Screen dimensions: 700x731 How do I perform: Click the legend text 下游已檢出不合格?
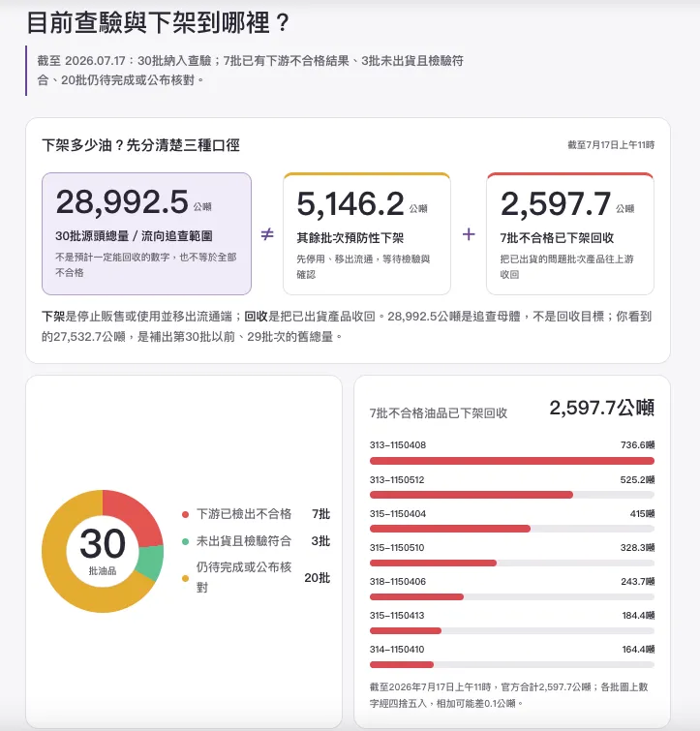pyautogui.click(x=244, y=514)
